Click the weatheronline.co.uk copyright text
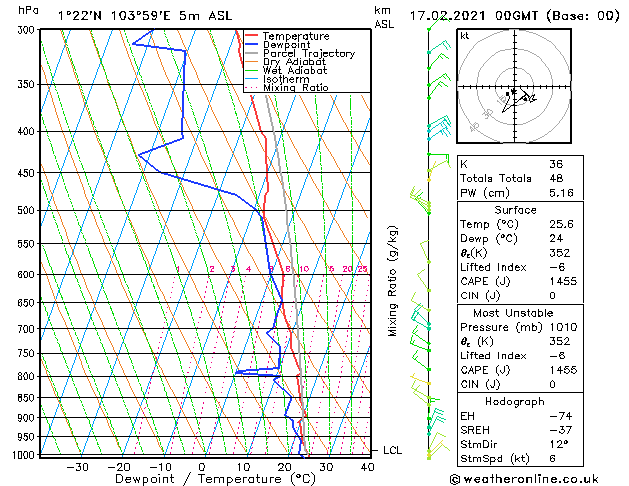629x486 pixels. 525,479
